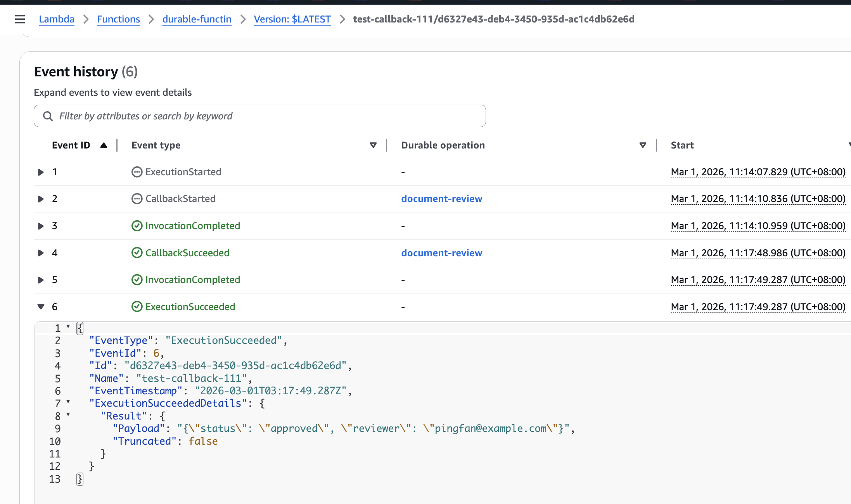Screen dimensions: 851x504
Task: Click the CallbackSucceeded green check icon
Action: tap(137, 253)
